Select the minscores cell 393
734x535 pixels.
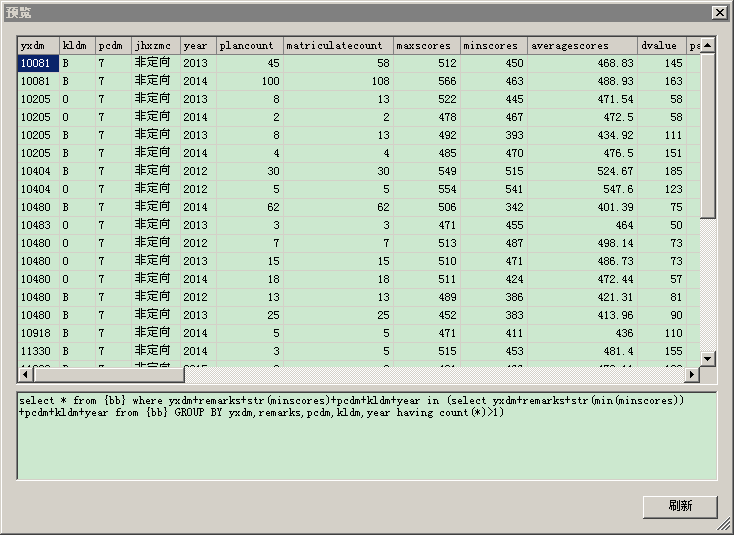point(494,135)
